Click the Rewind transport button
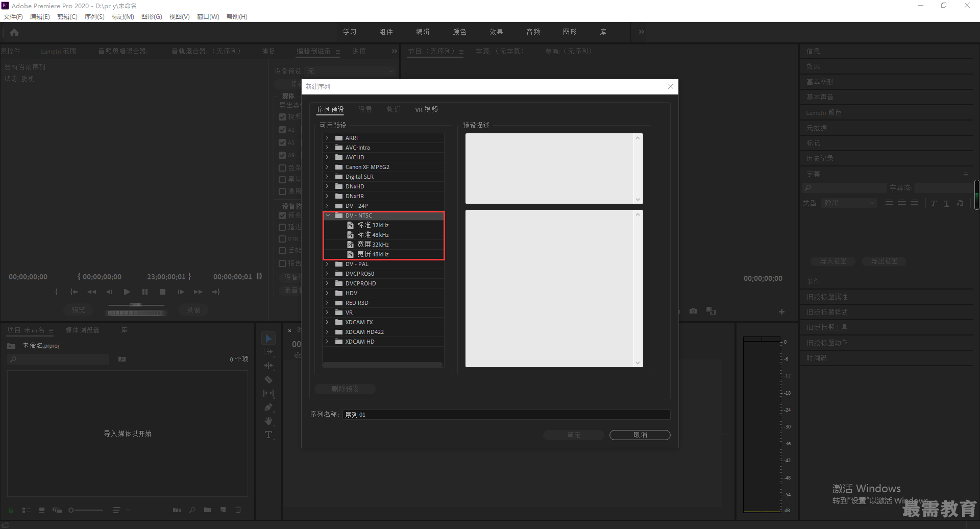The width and height of the screenshot is (980, 529). point(92,292)
